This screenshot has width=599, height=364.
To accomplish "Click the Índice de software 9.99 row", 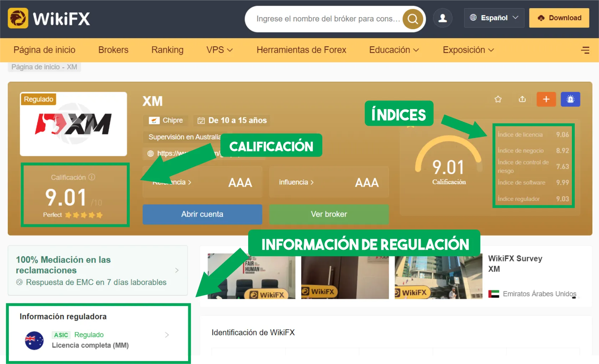I will pos(533,182).
